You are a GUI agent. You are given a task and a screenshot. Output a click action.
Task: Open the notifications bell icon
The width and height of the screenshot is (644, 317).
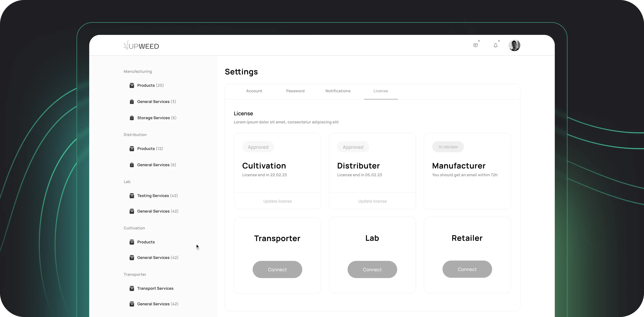(x=495, y=45)
